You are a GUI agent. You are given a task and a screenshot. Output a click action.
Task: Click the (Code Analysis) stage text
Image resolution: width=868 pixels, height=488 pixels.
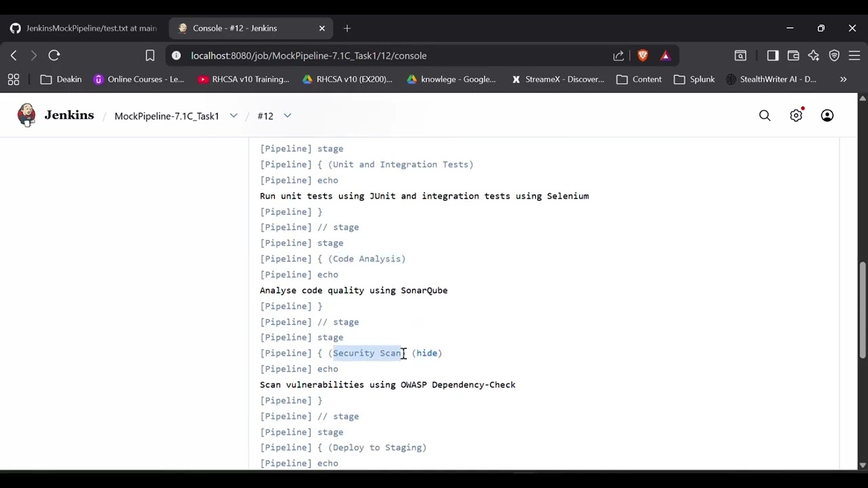367,259
